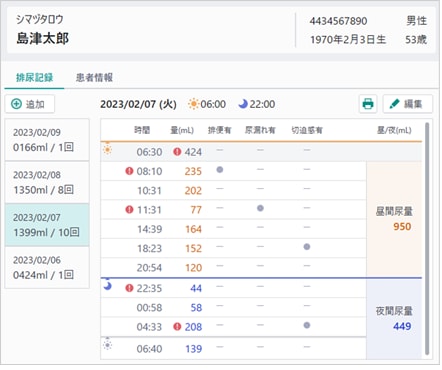Click the 20:54 time cell
The width and height of the screenshot is (442, 370).
(149, 268)
